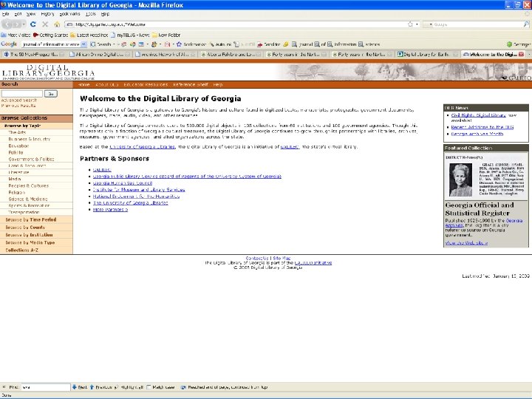Click the browser Forward arrow button
The image size is (532, 399).
pyautogui.click(x=17, y=24)
